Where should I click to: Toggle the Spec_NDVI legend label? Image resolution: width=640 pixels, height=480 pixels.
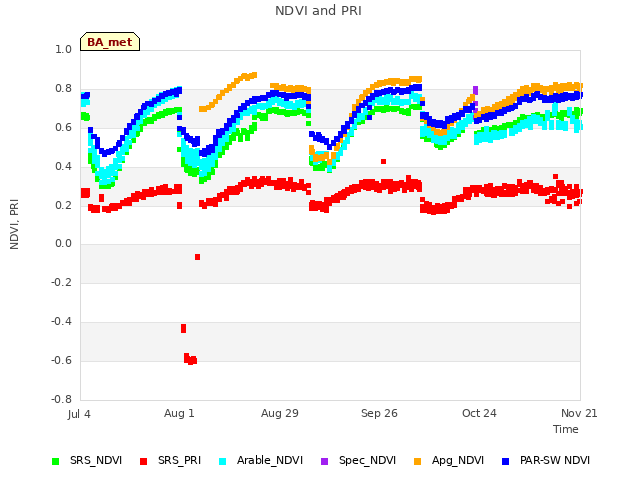tap(367, 460)
